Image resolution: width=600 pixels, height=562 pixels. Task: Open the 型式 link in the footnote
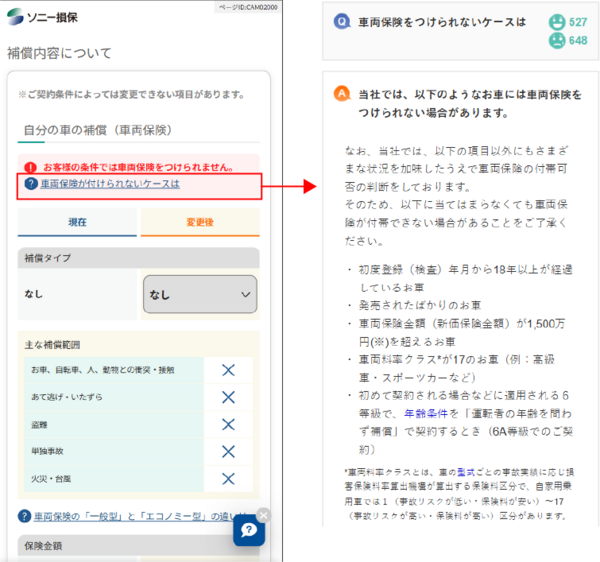click(466, 472)
